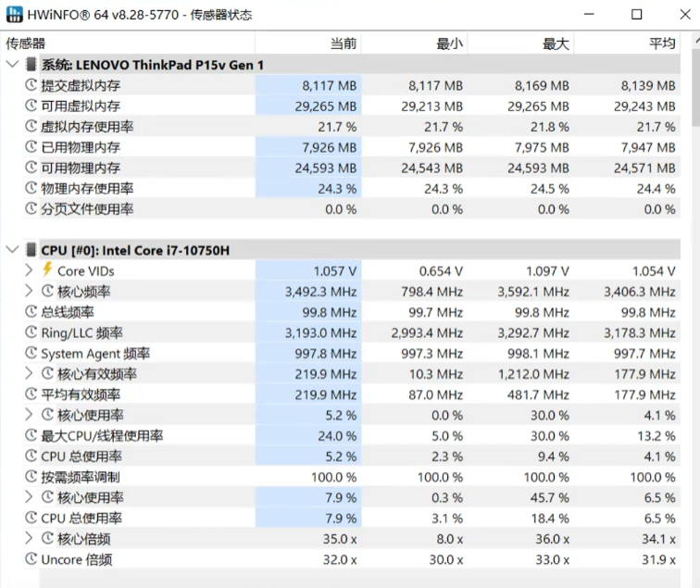Click the clock icon beside 按需频率调制

(31, 476)
